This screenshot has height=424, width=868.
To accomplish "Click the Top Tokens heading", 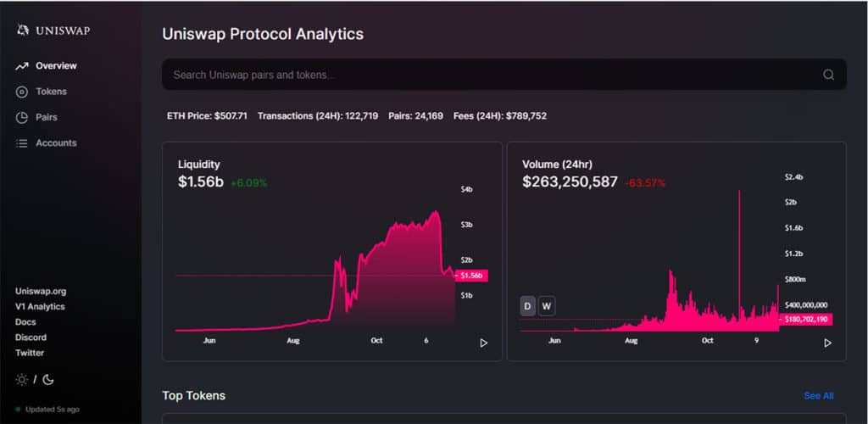I will tap(194, 396).
